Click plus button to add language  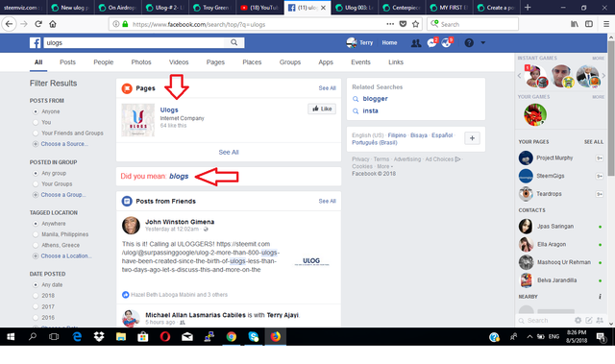(x=472, y=138)
